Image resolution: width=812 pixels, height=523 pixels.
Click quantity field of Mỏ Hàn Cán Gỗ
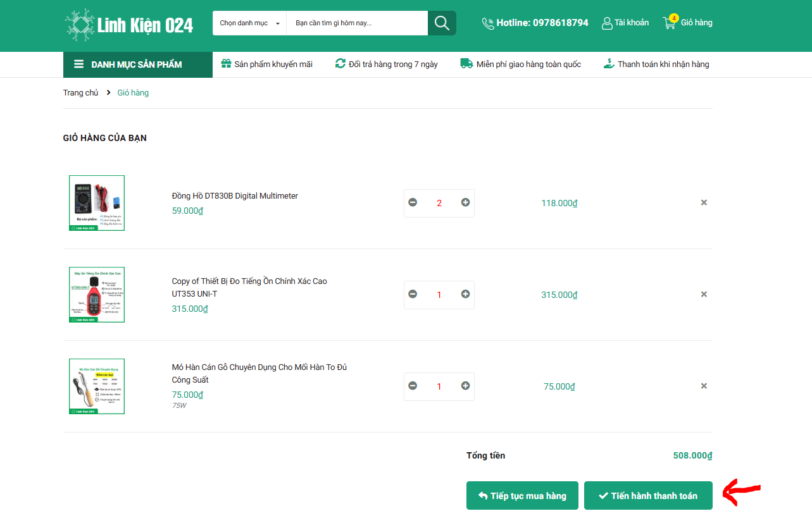click(x=439, y=386)
